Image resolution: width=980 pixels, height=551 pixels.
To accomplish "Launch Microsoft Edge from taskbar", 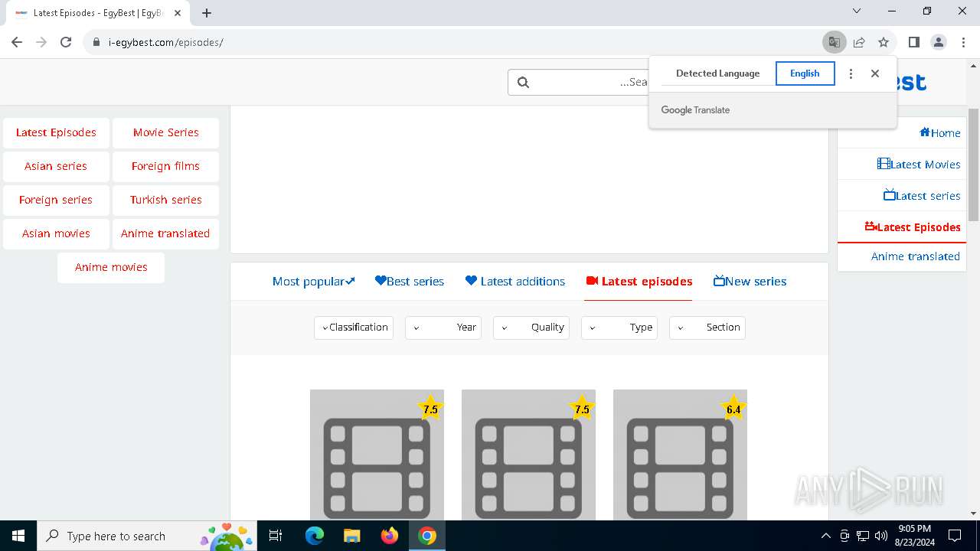I will tap(315, 536).
